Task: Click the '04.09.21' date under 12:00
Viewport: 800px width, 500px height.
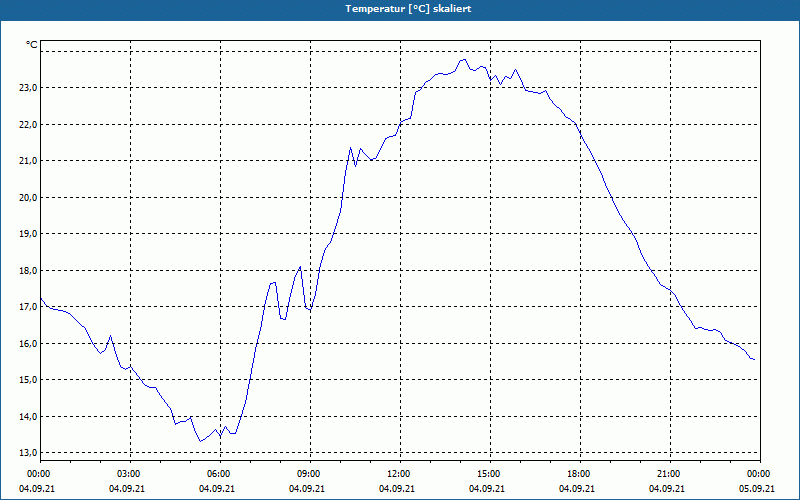Action: click(x=397, y=489)
